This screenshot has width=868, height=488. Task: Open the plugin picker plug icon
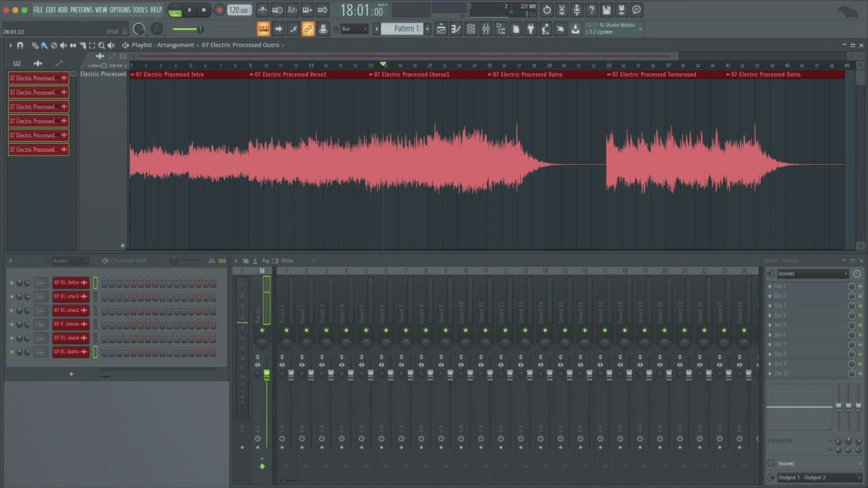tap(529, 29)
